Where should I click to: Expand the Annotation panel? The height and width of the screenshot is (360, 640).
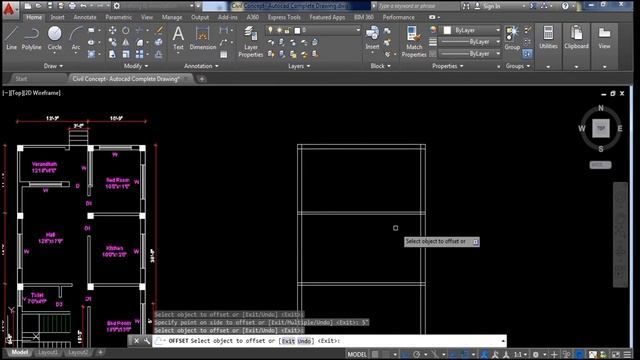tap(201, 66)
